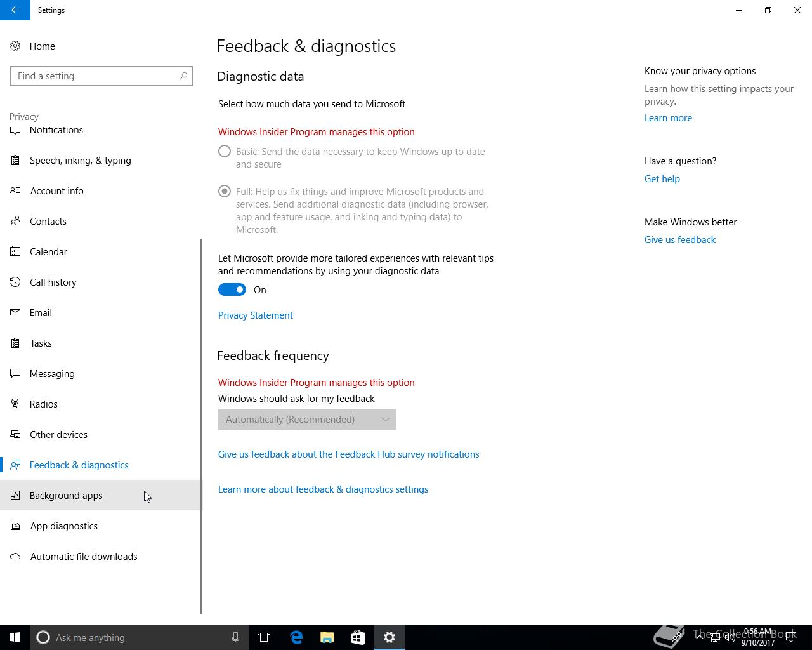Click the Call history clock icon

click(15, 282)
